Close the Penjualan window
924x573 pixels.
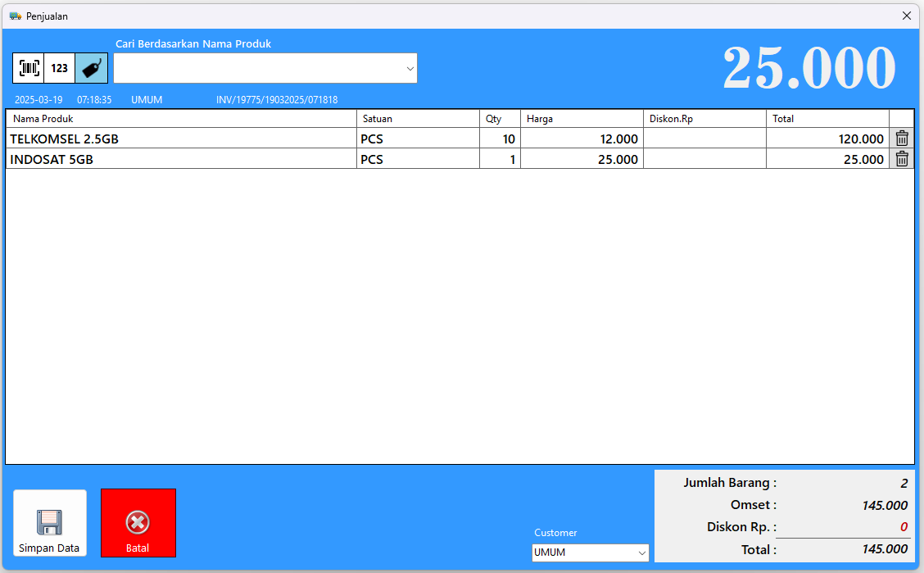pyautogui.click(x=907, y=16)
